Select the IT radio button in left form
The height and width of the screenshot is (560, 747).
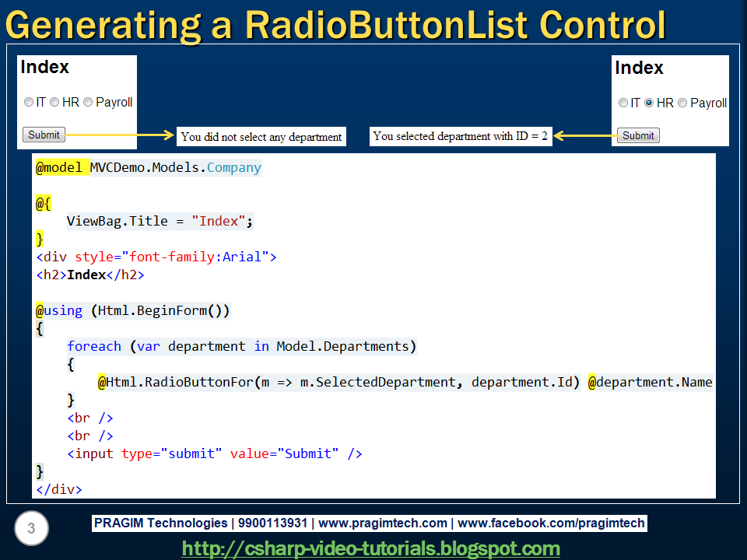pyautogui.click(x=29, y=101)
